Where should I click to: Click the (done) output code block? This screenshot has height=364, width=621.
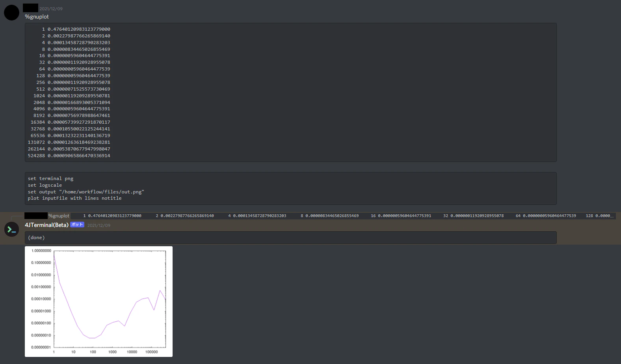click(290, 238)
